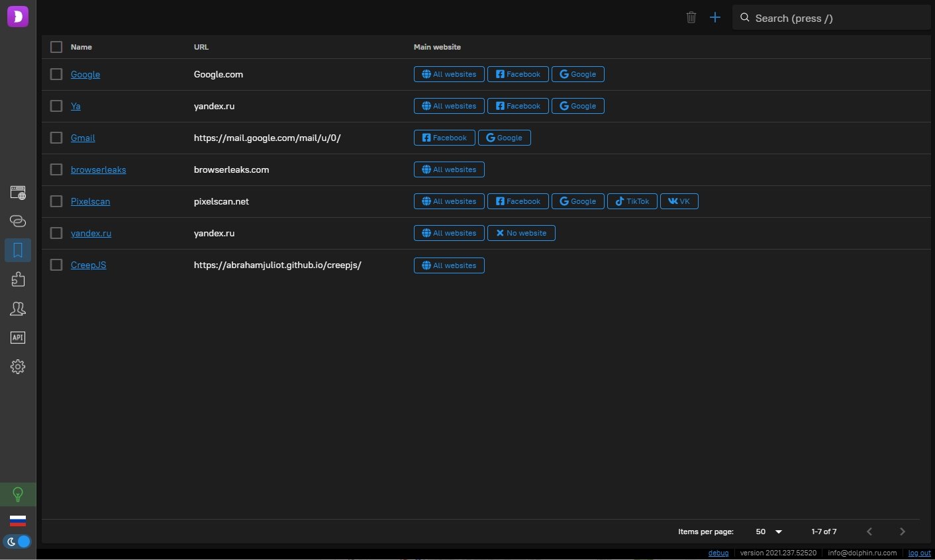The image size is (935, 560).
Task: Click the debug link
Action: [x=718, y=553]
